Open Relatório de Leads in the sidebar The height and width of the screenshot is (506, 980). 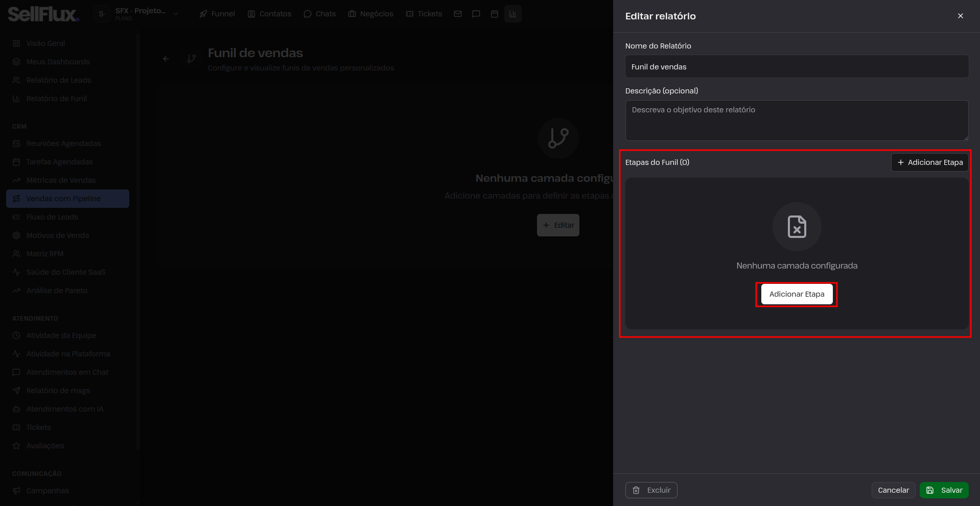click(x=67, y=80)
